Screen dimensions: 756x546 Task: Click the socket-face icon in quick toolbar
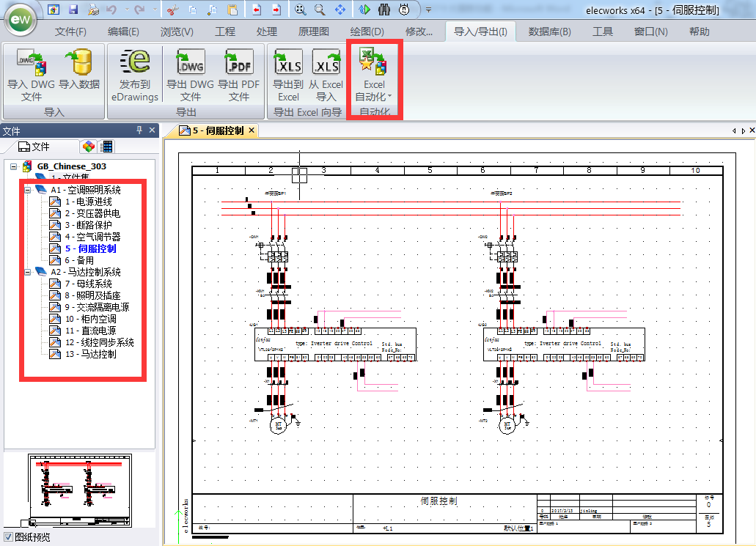(x=404, y=9)
